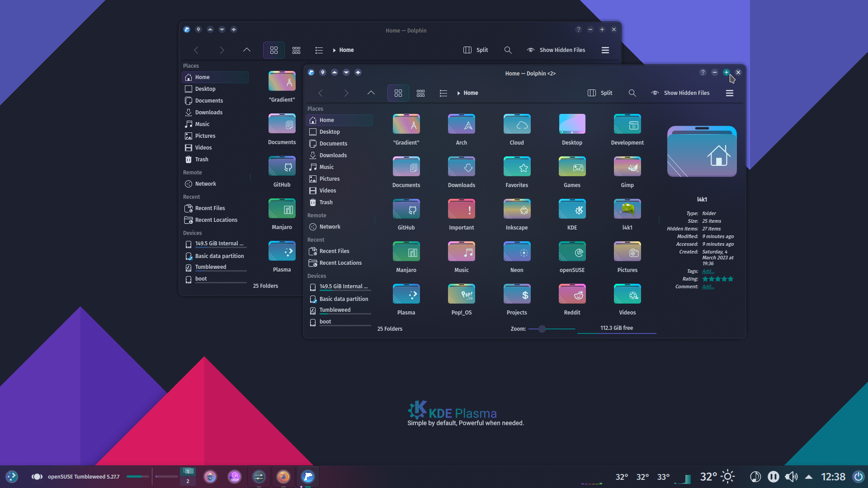Click Home breadcrumb in front Dolphin
The image size is (868, 488).
tap(471, 93)
